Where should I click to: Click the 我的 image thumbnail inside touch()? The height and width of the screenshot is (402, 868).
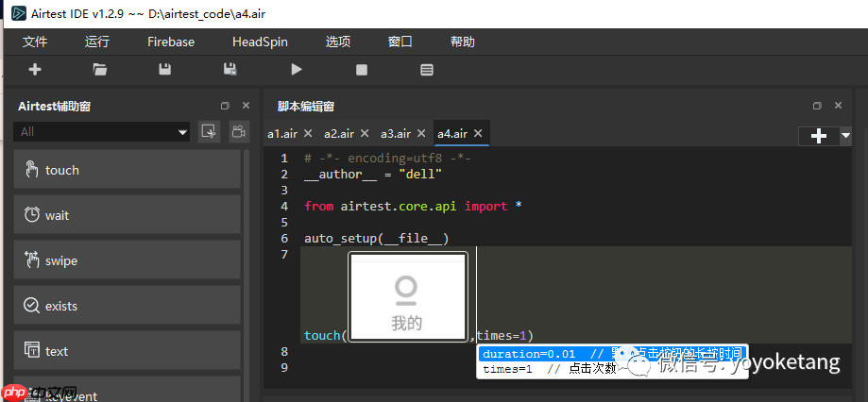(408, 297)
